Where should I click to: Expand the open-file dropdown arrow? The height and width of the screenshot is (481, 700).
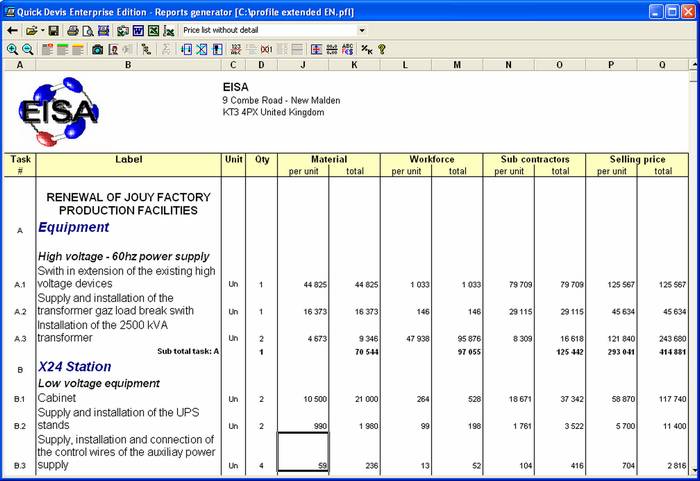click(42, 31)
